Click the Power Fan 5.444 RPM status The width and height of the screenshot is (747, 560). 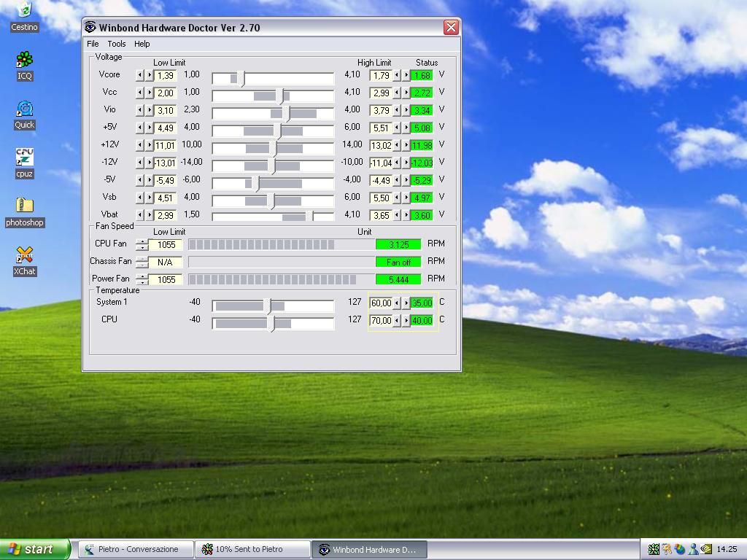click(x=398, y=279)
